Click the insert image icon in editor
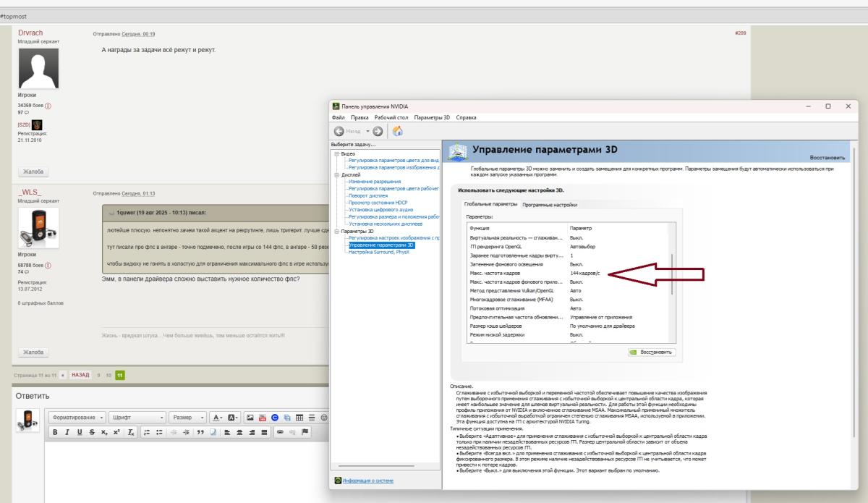 coord(250,418)
